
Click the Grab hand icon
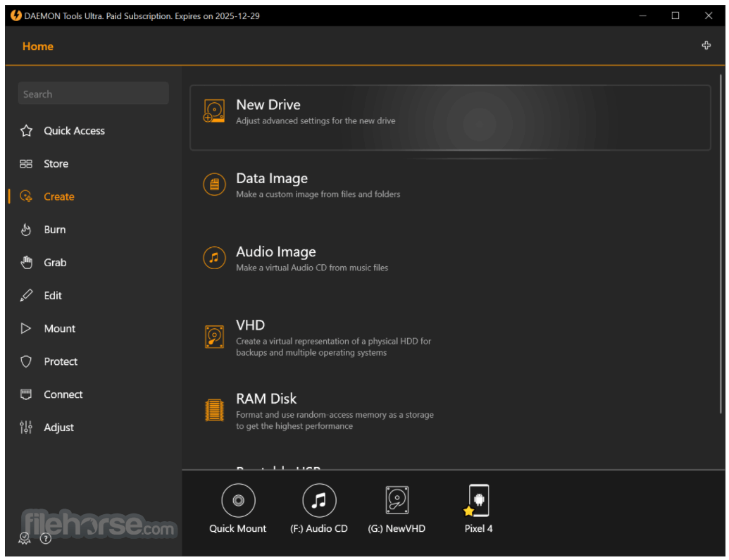pyautogui.click(x=26, y=263)
